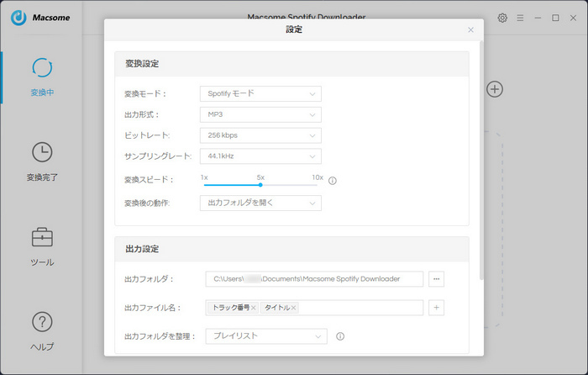Browse for output folder with the … button

[x=436, y=279]
